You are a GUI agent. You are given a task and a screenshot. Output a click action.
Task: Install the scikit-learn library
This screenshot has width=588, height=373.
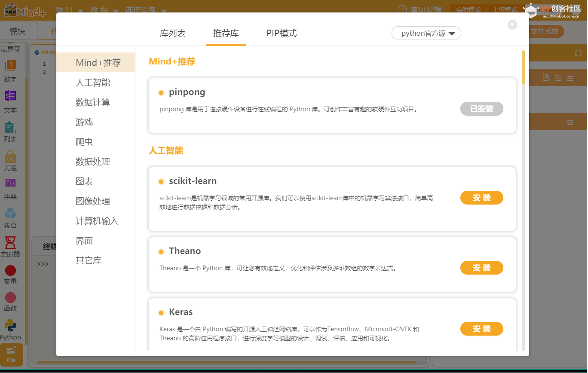click(481, 198)
